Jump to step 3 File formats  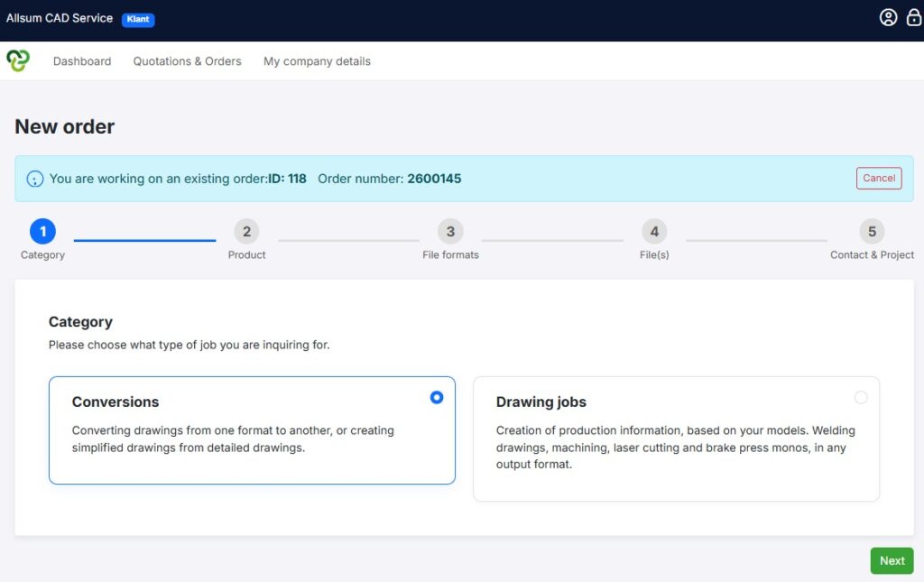(x=450, y=232)
